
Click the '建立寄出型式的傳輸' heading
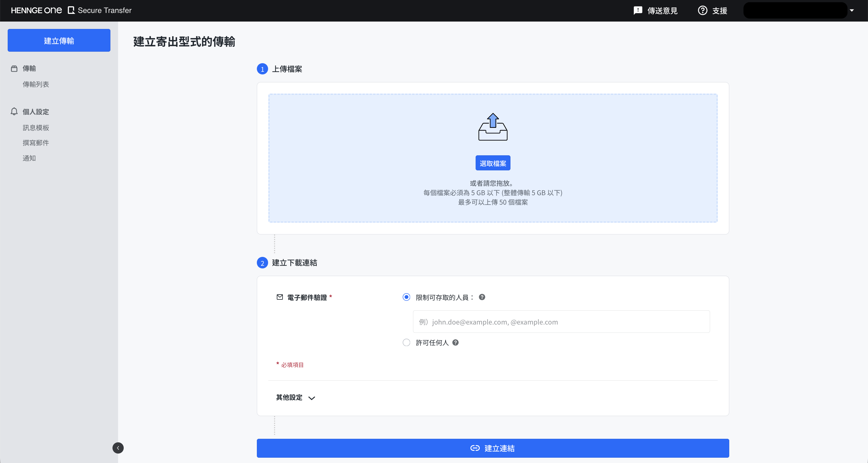coord(184,41)
